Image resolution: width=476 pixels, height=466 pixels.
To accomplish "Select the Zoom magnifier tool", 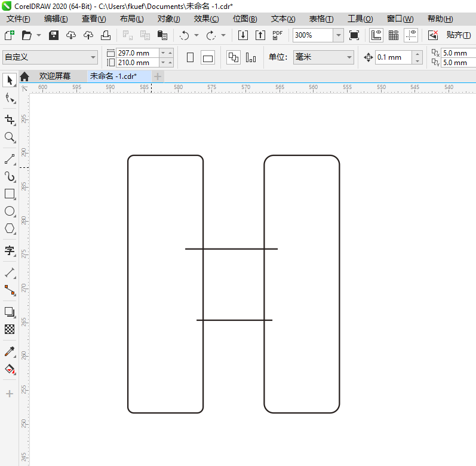I will click(x=10, y=137).
